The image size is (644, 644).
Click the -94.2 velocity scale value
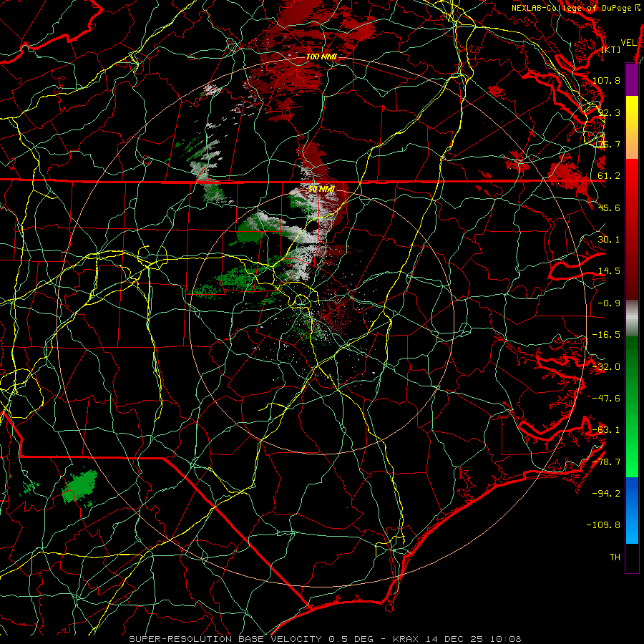606,494
